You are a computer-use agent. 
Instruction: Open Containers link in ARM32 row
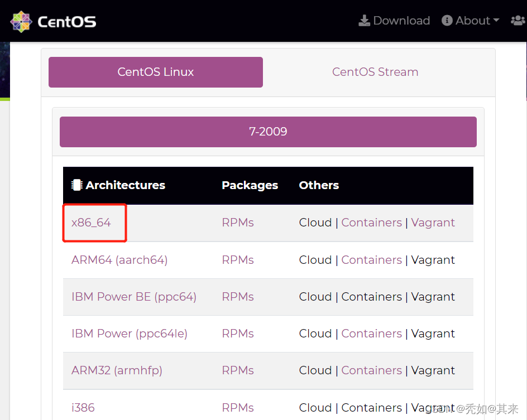point(371,370)
